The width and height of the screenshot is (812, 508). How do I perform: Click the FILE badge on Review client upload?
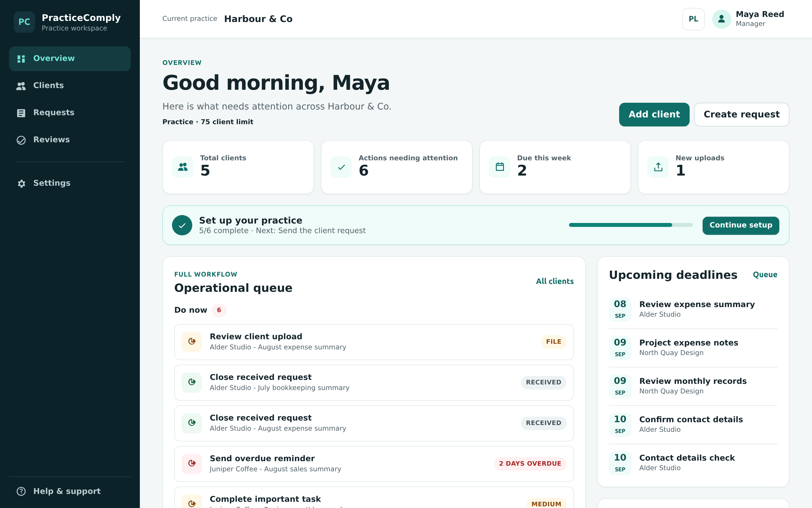[x=553, y=342]
